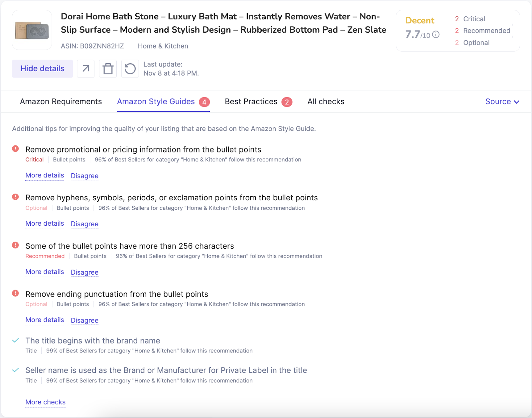This screenshot has height=418, width=532.
Task: Delete this listing with the trash icon
Action: pyautogui.click(x=108, y=69)
